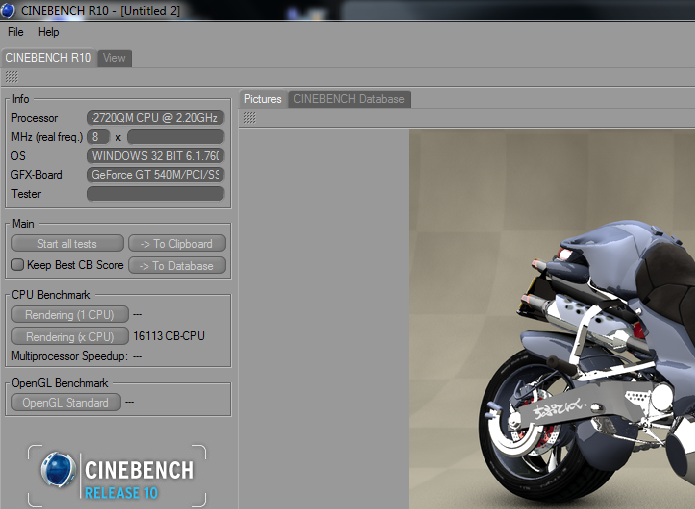The height and width of the screenshot is (509, 695).
Task: Select the Pictures tab
Action: point(263,99)
